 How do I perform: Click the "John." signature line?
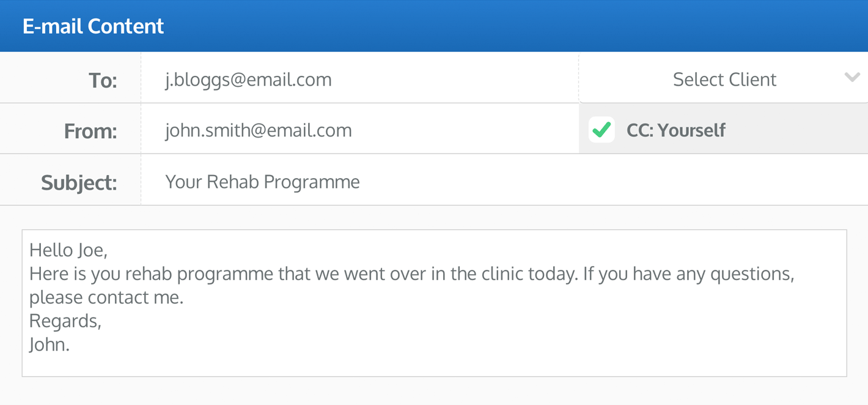click(x=50, y=344)
